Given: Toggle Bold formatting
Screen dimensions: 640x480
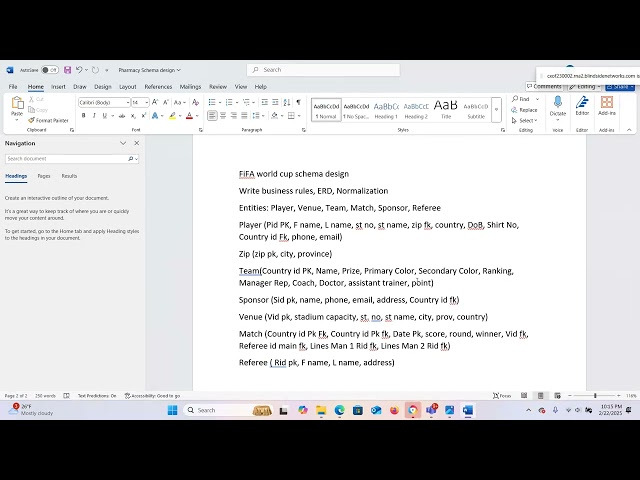Looking at the screenshot, I should [x=84, y=116].
